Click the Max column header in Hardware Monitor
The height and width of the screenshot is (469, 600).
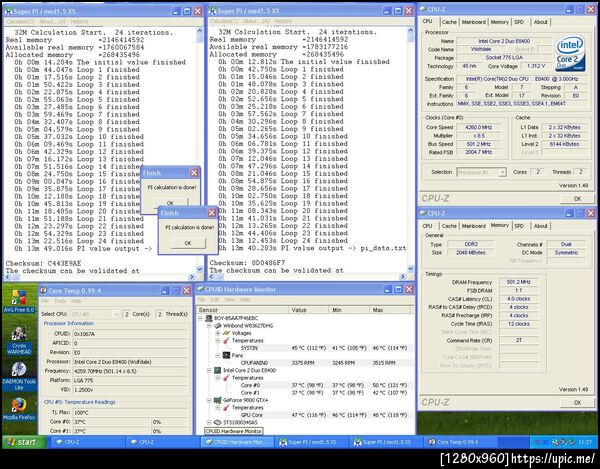coord(390,310)
